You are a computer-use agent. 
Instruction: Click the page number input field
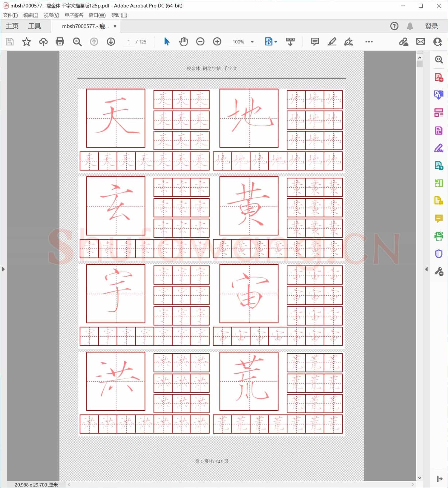129,42
